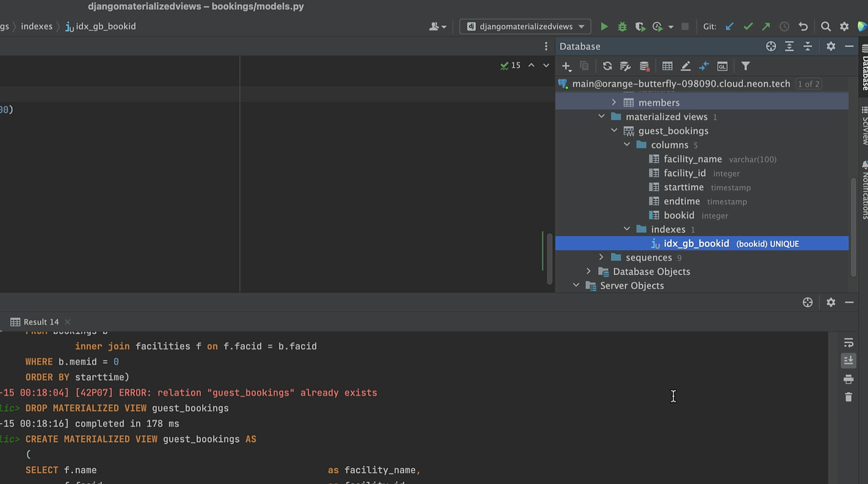Screen dimensions: 868x484
Task: Refresh the database tree
Action: click(x=607, y=66)
